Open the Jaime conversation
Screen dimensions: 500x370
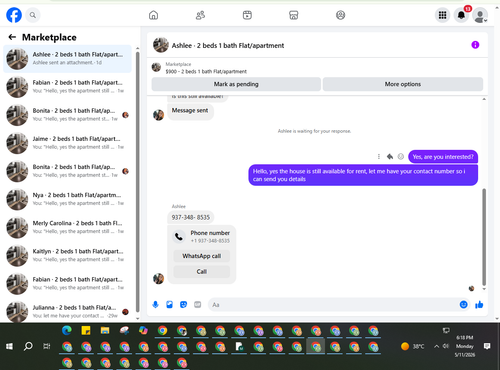coord(68,143)
